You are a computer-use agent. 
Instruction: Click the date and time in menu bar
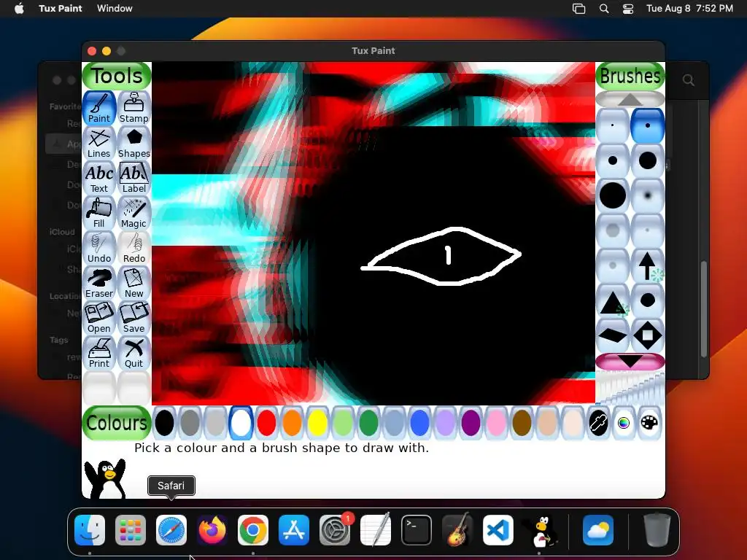tap(689, 8)
